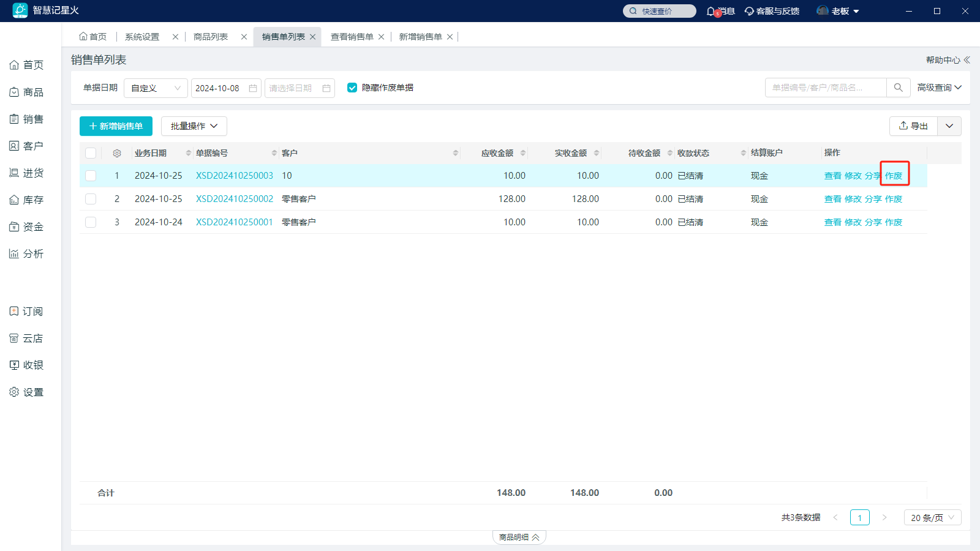980x551 pixels.
Task: Click the 新增销售单 button
Action: (x=116, y=126)
